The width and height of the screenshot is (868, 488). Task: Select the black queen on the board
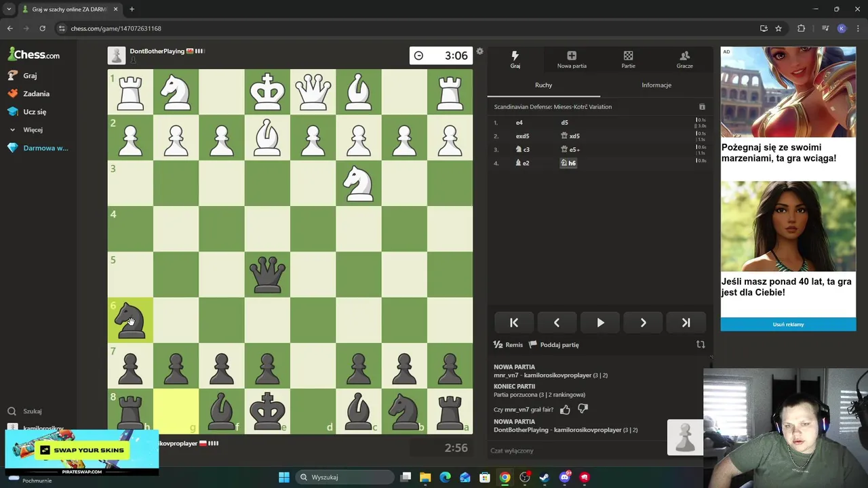pos(267,274)
